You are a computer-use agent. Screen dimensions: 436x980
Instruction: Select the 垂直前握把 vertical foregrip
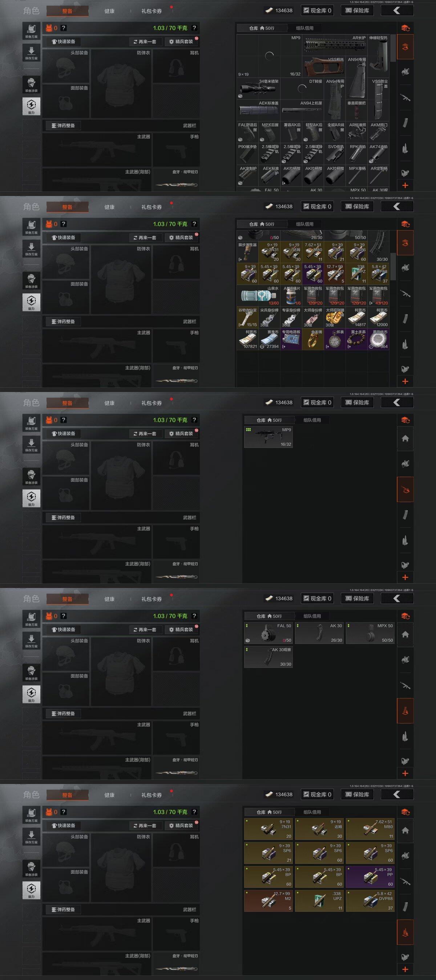click(356, 110)
